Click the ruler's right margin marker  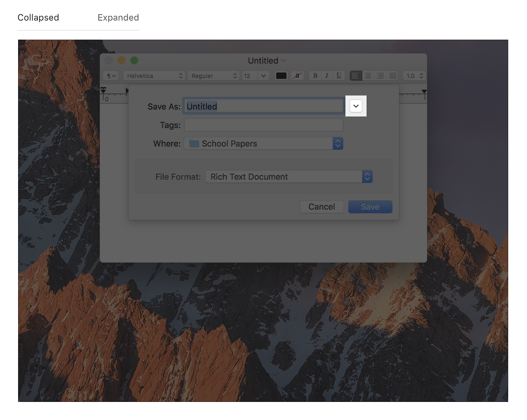coord(424,92)
